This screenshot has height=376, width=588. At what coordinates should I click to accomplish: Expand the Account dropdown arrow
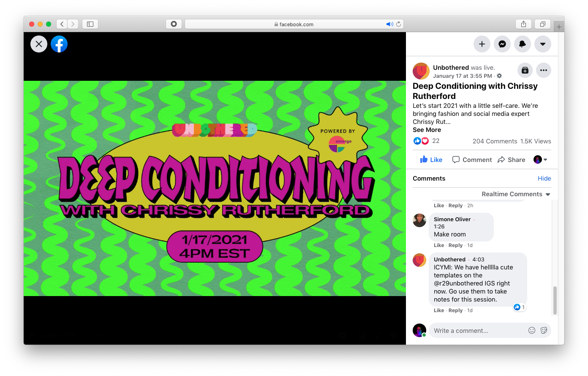543,44
